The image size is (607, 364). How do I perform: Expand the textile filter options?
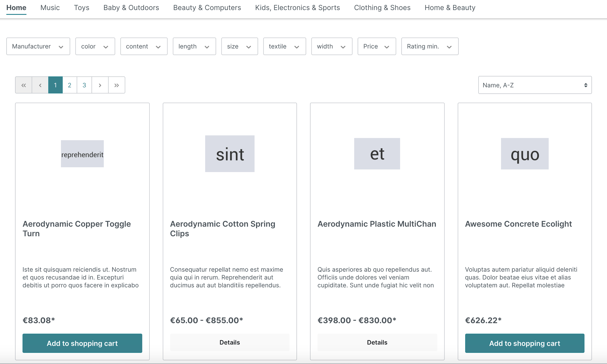284,46
